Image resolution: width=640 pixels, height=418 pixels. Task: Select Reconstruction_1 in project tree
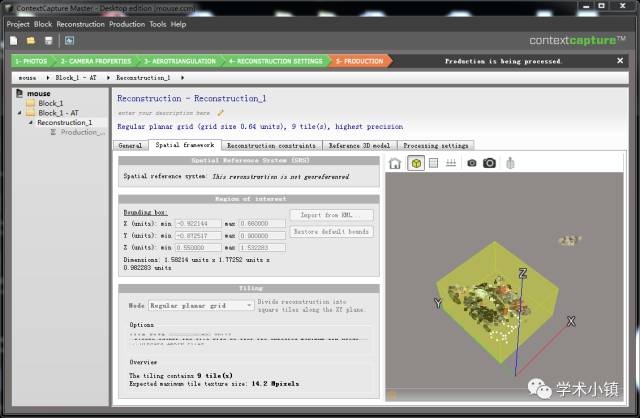point(64,122)
